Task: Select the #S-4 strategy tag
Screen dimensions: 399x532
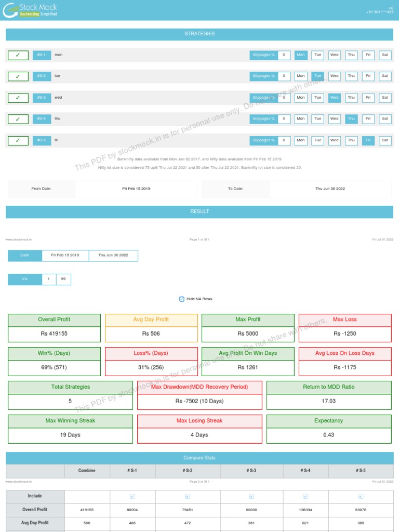Action: tap(42, 119)
